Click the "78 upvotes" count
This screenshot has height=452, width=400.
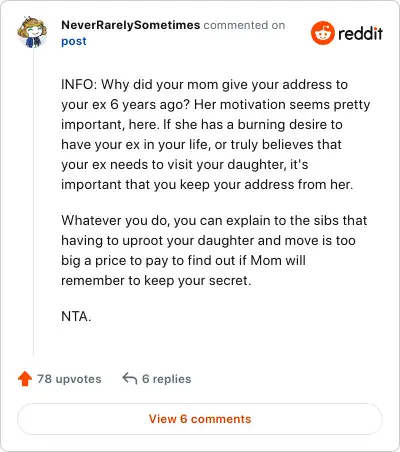[69, 379]
